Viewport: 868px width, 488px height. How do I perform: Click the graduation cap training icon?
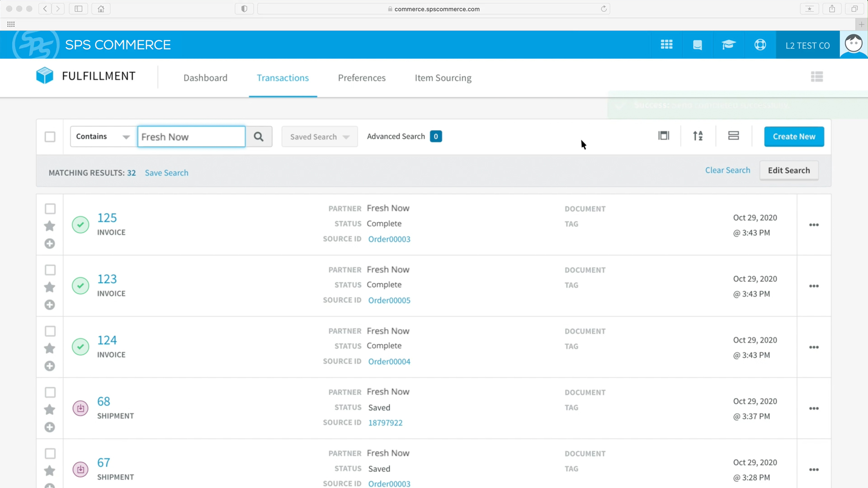[728, 45]
